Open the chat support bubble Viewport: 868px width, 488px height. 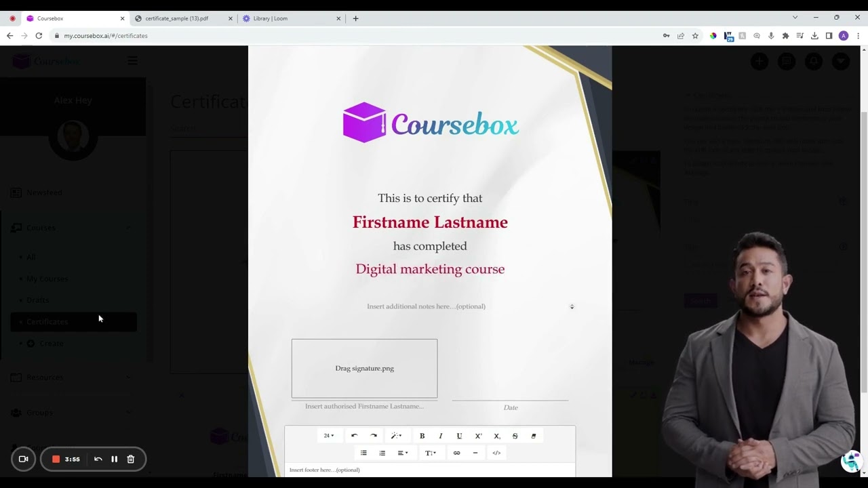[851, 461]
